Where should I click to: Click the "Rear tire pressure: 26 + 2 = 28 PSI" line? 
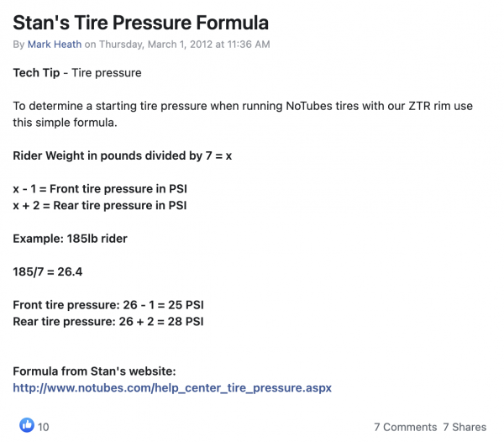pyautogui.click(x=108, y=321)
